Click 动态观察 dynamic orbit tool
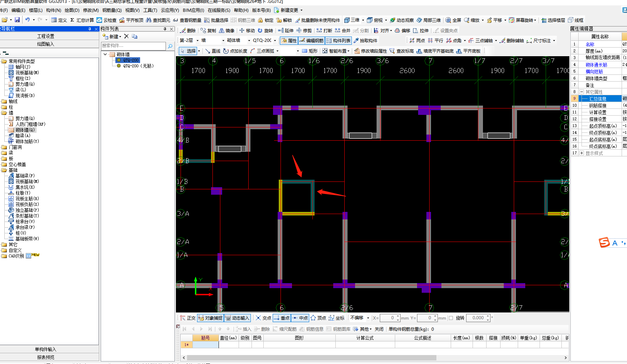This screenshot has width=627, height=364. point(402,20)
